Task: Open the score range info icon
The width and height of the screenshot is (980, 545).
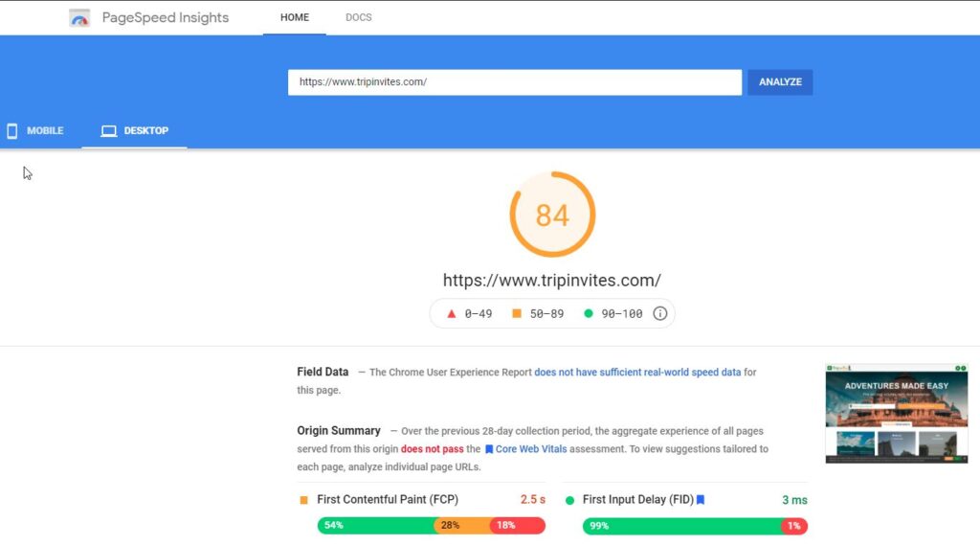Action: pyautogui.click(x=660, y=313)
